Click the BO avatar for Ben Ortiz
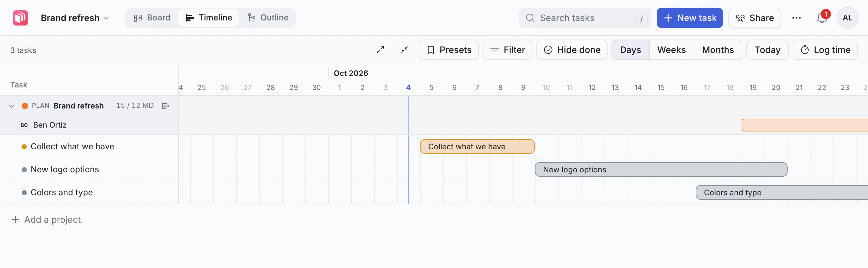The width and height of the screenshot is (868, 268). coord(24,125)
